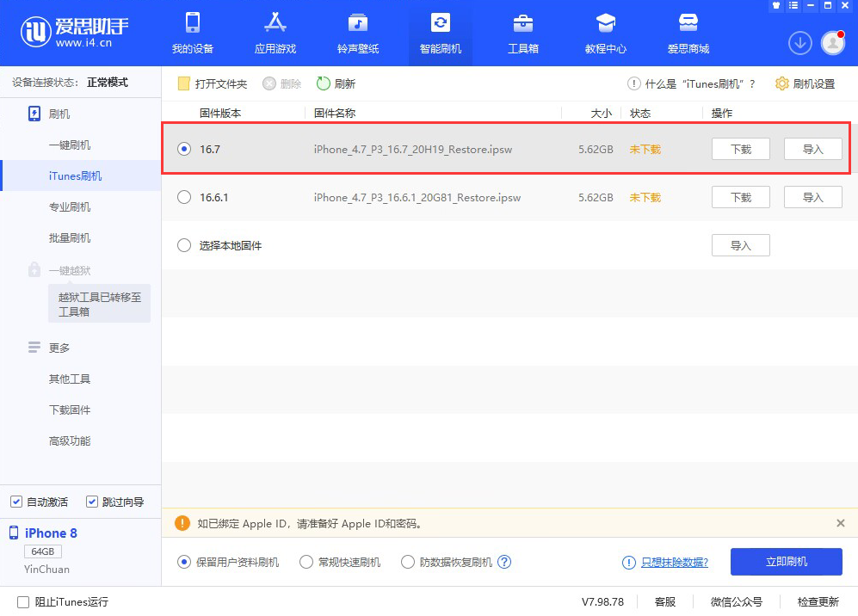Toggle the 自动激活 checkbox
The image size is (858, 616).
tap(15, 501)
